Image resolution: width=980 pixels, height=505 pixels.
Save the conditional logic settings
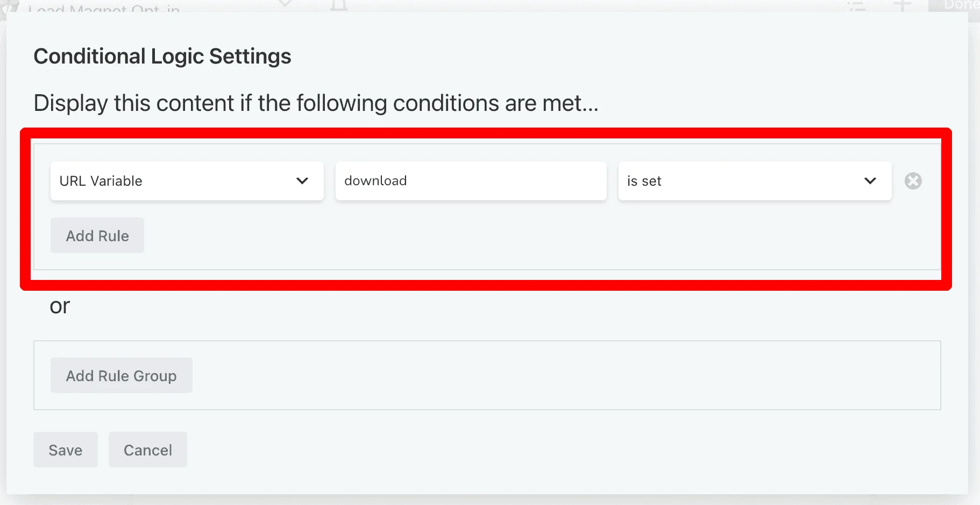click(x=66, y=450)
